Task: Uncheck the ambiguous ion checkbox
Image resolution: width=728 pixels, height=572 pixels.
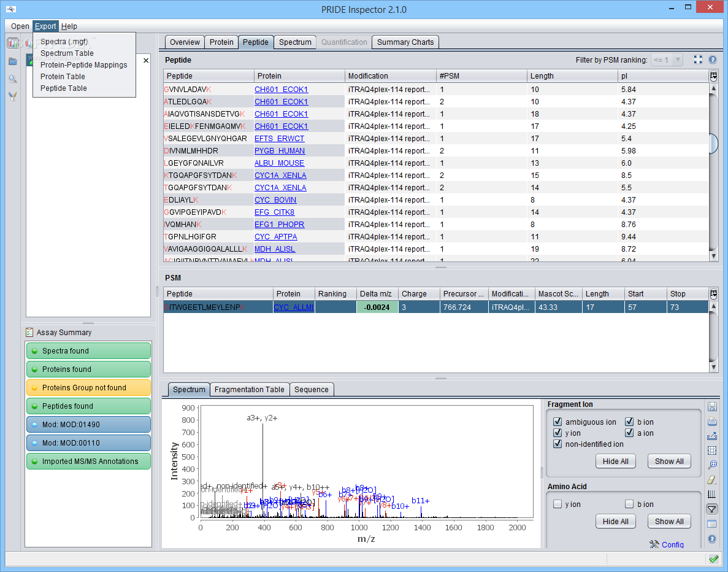Action: tap(557, 422)
